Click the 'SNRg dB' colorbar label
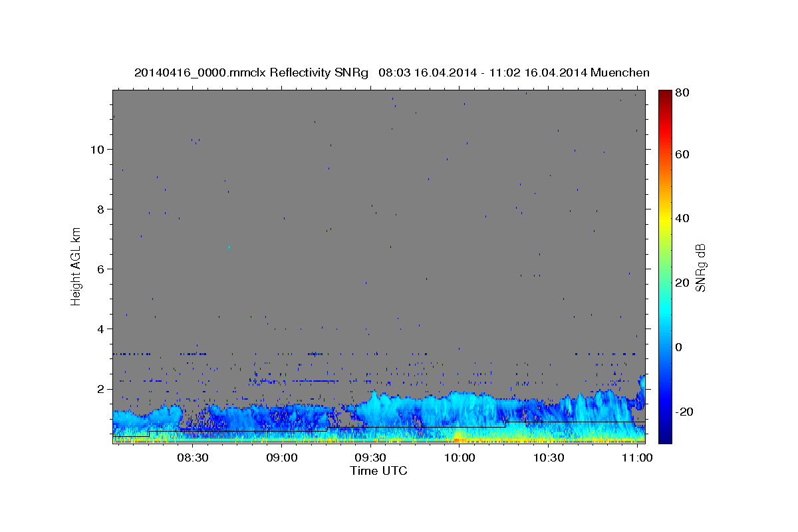This screenshot has width=798, height=532. [x=700, y=267]
